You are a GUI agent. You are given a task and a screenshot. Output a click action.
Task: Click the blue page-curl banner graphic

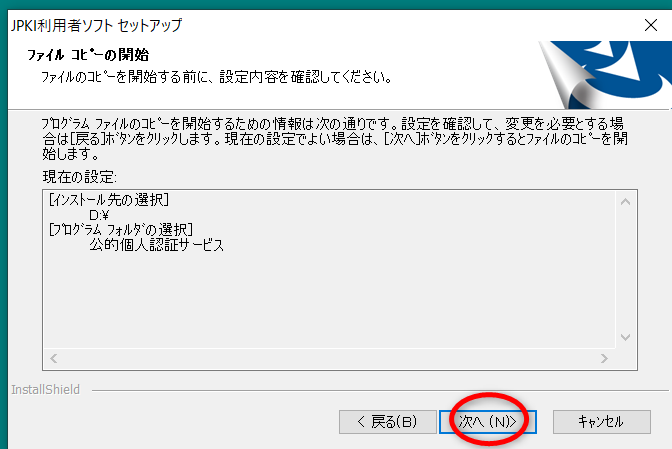604,75
